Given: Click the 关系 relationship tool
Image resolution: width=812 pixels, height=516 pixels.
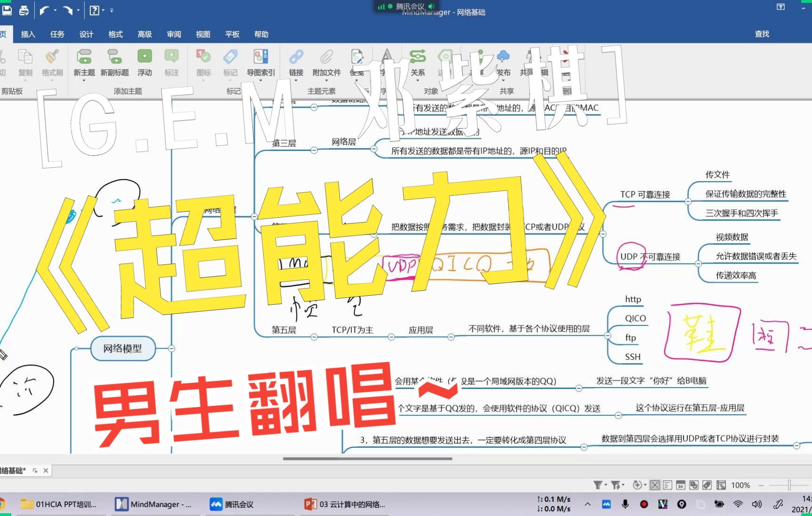Looking at the screenshot, I should point(418,63).
